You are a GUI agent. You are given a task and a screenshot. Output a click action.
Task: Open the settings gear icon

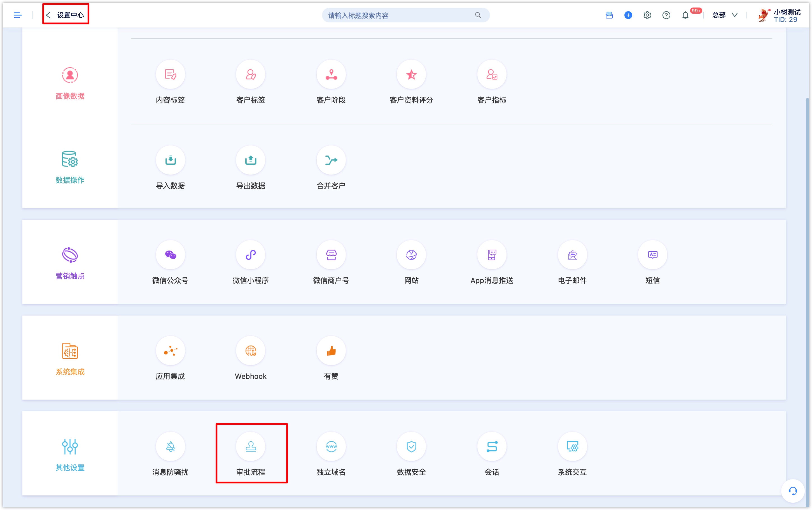[x=647, y=15]
